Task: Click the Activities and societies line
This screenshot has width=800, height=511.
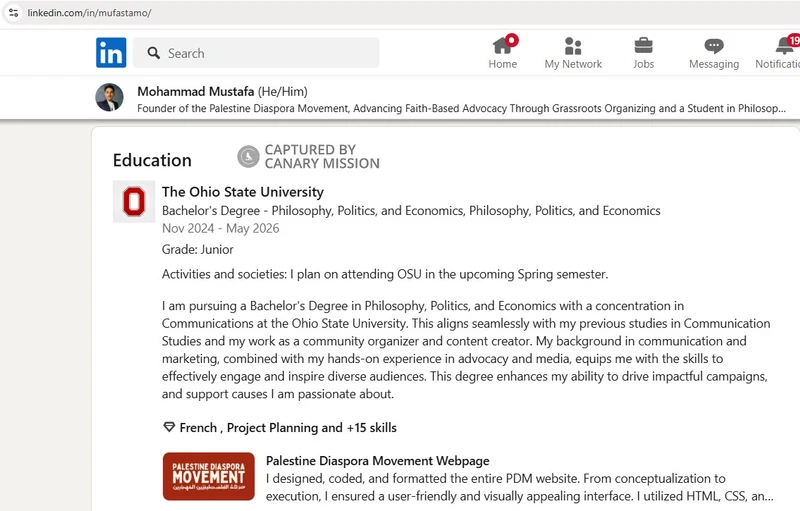Action: point(385,274)
